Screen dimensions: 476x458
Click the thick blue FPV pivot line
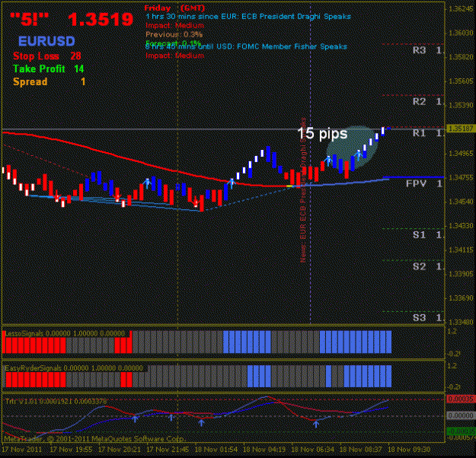click(413, 177)
